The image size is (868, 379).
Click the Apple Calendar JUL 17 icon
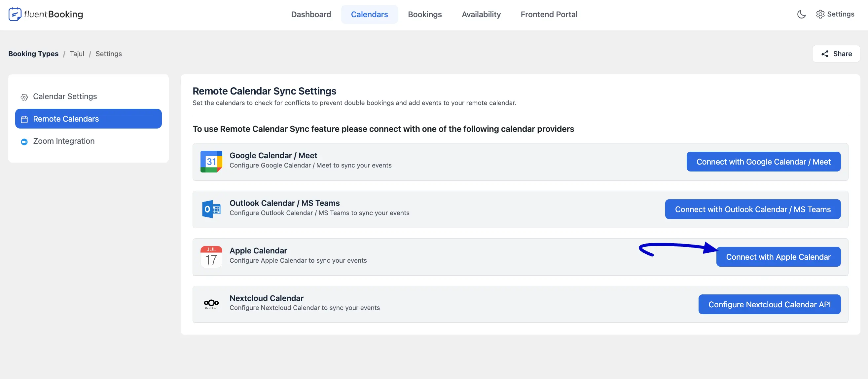(x=211, y=257)
